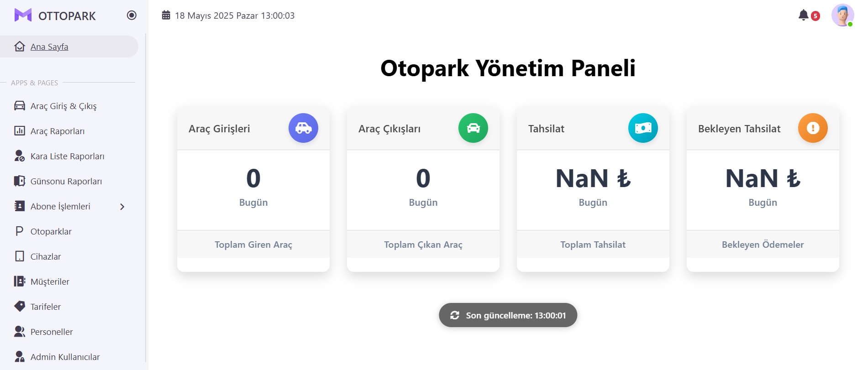Open Otoparklar from the sidebar
Screen dimensions: 868x370
[x=51, y=231]
